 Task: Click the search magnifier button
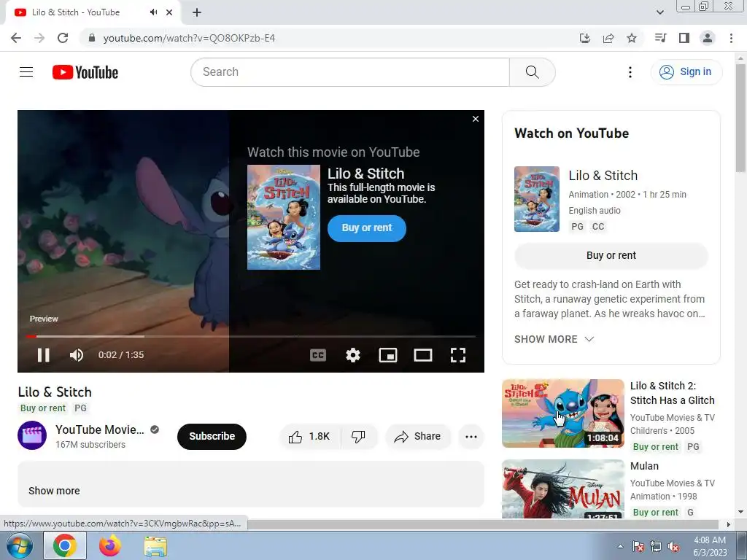click(x=532, y=72)
